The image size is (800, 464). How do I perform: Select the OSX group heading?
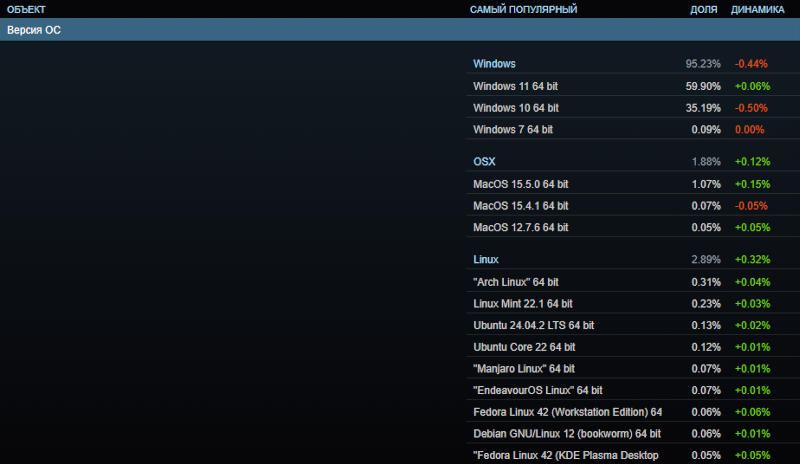[484, 162]
